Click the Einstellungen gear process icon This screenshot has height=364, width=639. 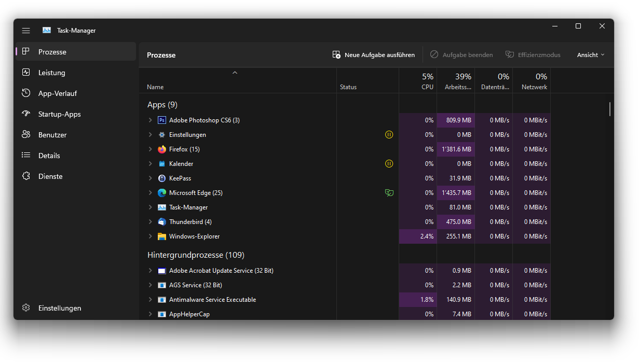[x=162, y=135]
